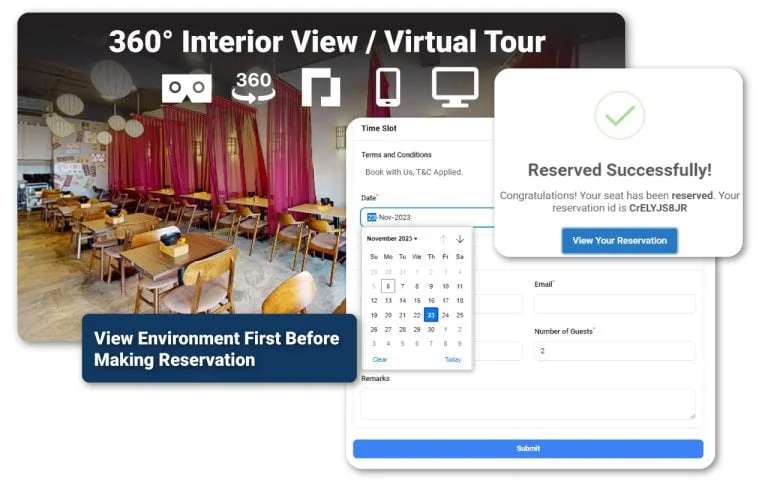Image resolution: width=768 pixels, height=480 pixels.
Task: Click the mobile phone icon
Action: click(x=388, y=87)
